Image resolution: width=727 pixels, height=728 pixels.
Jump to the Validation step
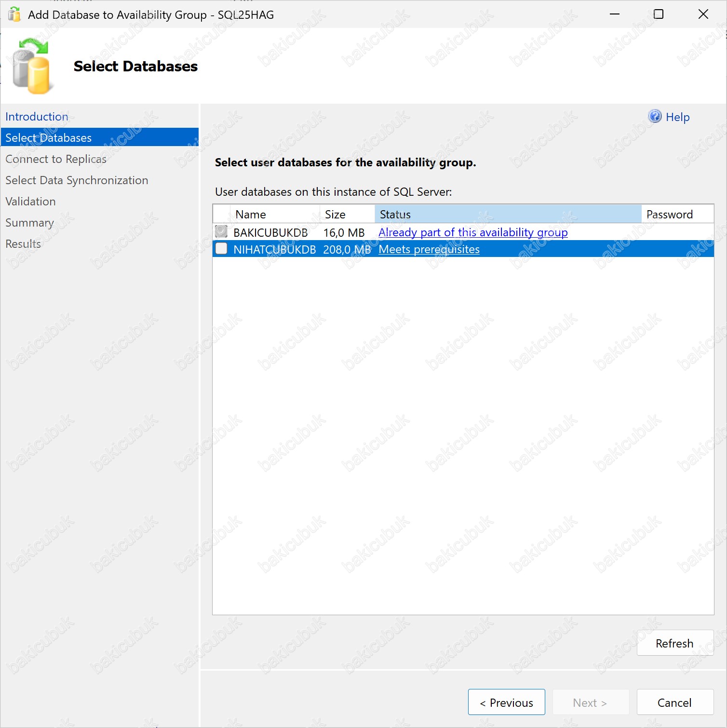click(x=30, y=202)
